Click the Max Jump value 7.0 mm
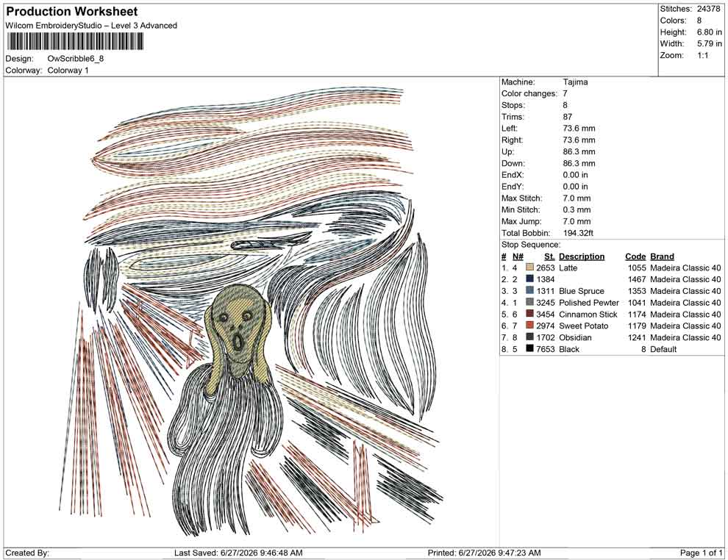Image resolution: width=728 pixels, height=560 pixels. (577, 221)
